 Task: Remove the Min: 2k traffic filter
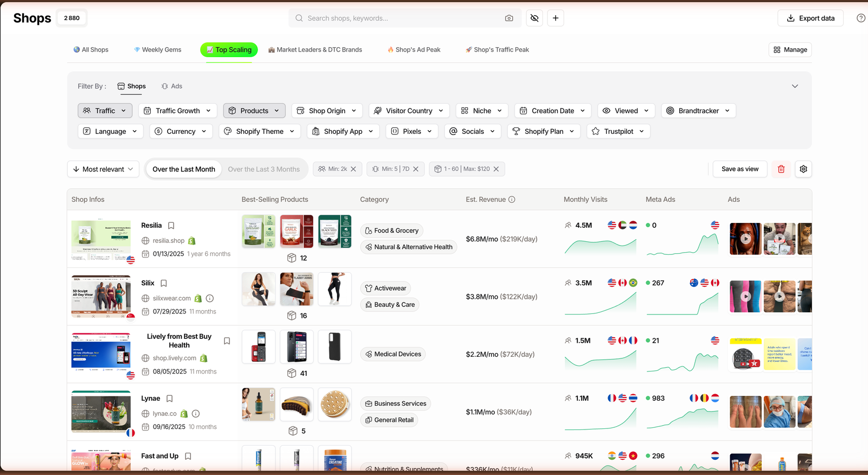tap(353, 169)
